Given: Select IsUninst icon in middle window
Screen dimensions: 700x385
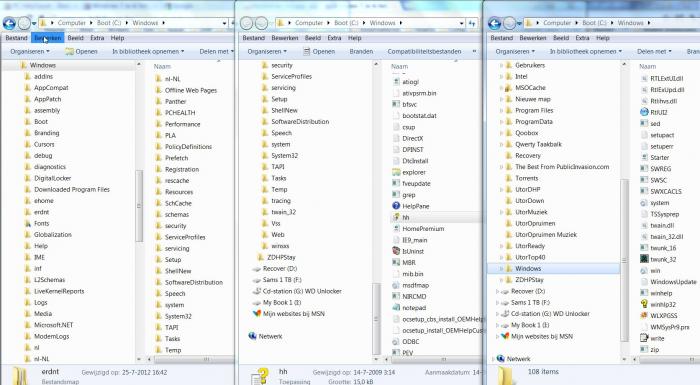Looking at the screenshot, I should pos(396,251).
